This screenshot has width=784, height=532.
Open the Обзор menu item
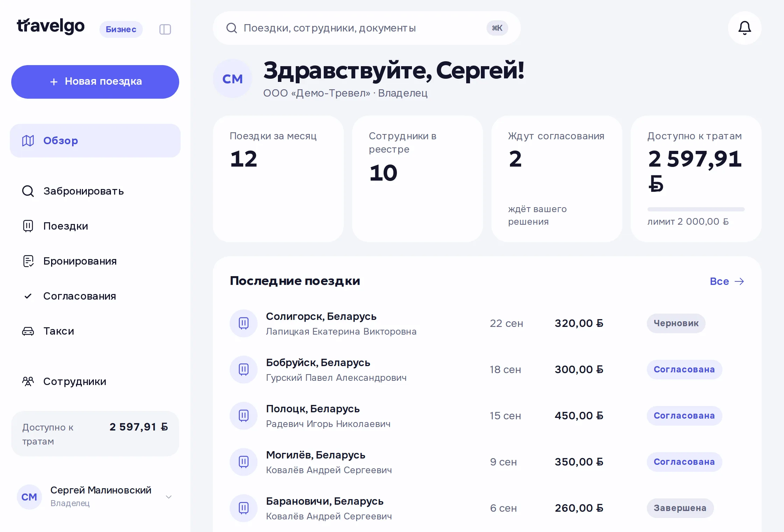click(95, 141)
